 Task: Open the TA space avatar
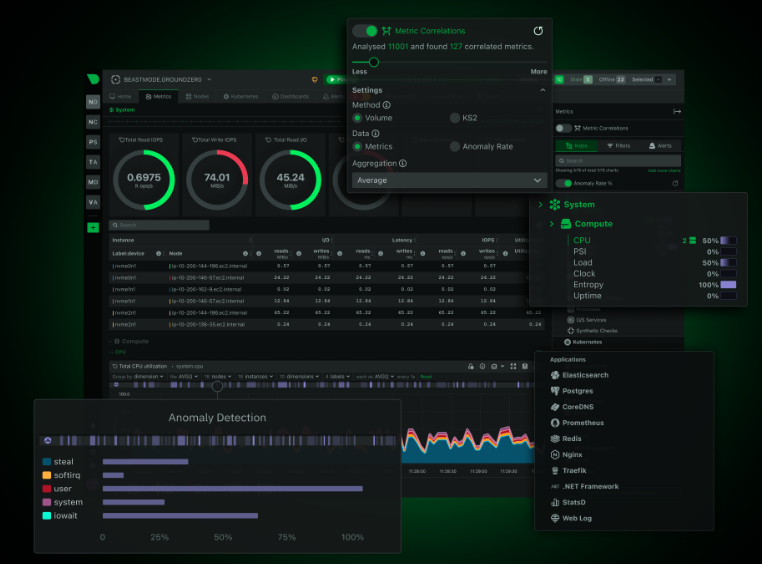[93, 162]
